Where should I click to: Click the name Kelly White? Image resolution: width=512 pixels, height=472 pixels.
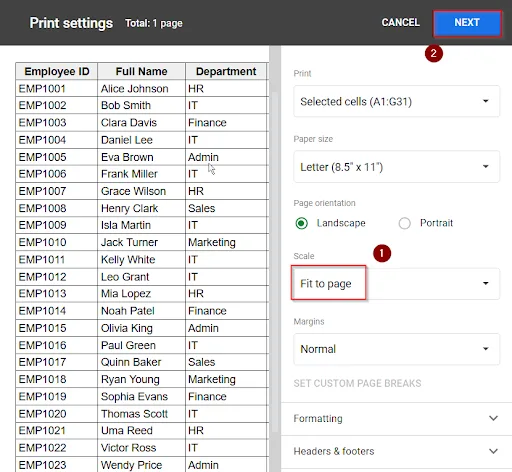click(128, 260)
